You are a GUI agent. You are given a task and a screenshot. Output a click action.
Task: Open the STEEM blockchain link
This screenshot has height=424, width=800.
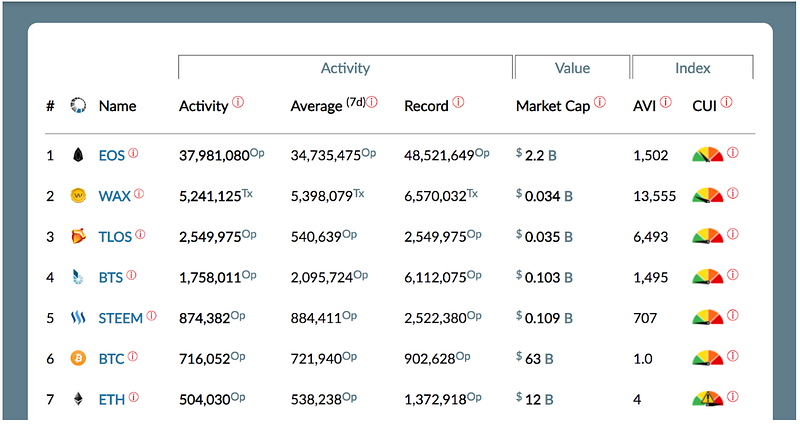120,319
